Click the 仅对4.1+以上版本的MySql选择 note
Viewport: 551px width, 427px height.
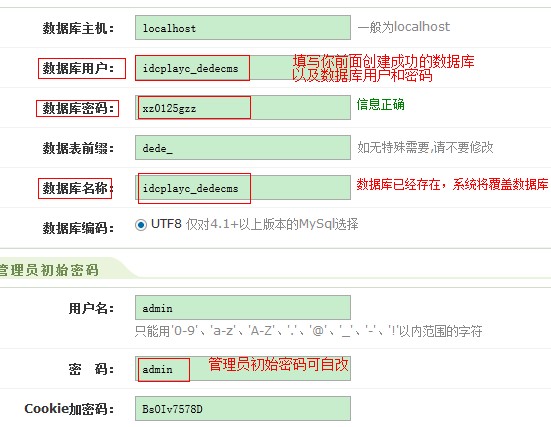point(272,224)
